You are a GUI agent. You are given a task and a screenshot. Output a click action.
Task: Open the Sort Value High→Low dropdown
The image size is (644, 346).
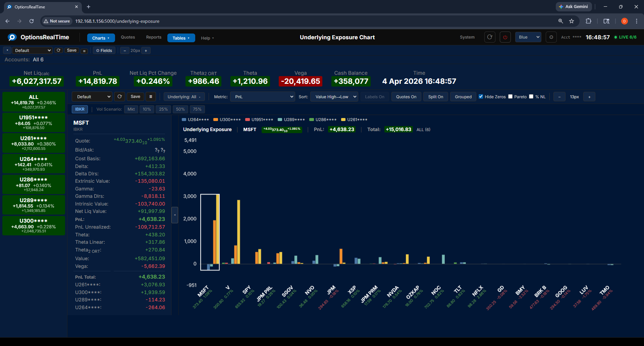point(334,97)
